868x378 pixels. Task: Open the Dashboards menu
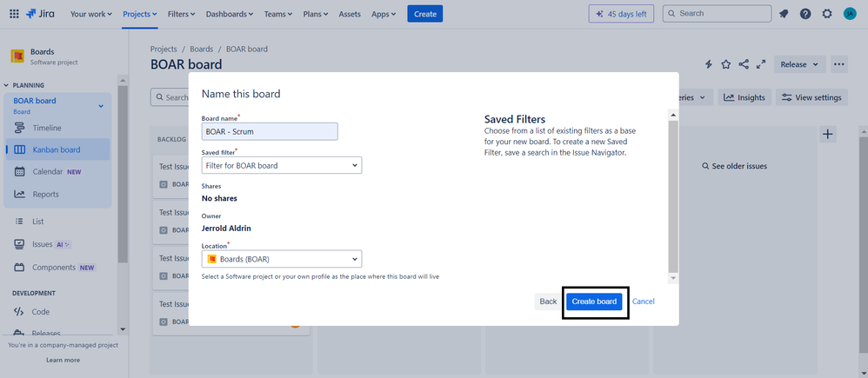click(x=230, y=14)
